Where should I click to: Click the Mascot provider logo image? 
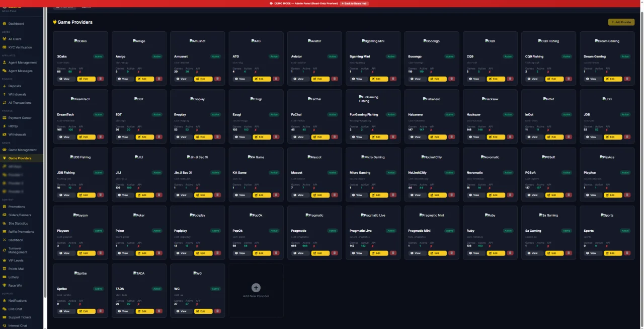(314, 157)
